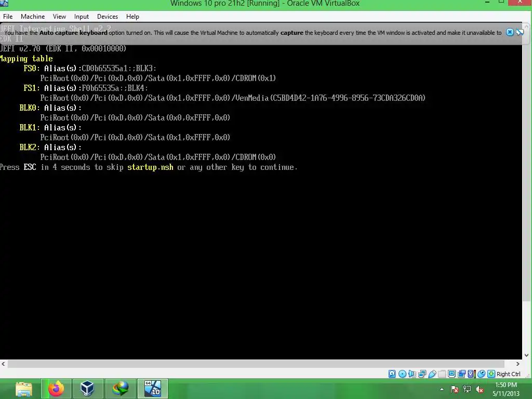Open the Devices menu

pos(107,16)
